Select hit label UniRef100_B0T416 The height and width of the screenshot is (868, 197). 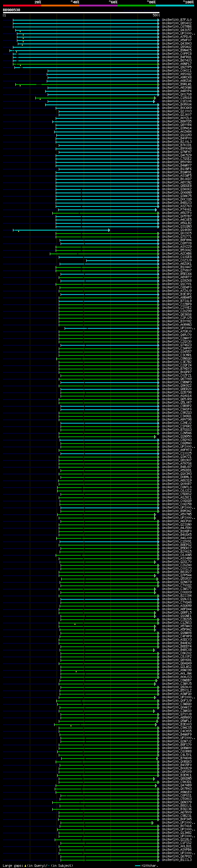pos(176,826)
